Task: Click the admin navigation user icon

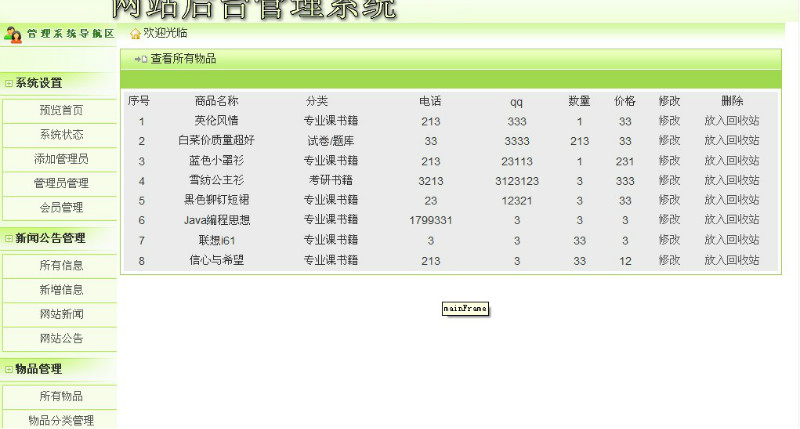Action: (13, 34)
